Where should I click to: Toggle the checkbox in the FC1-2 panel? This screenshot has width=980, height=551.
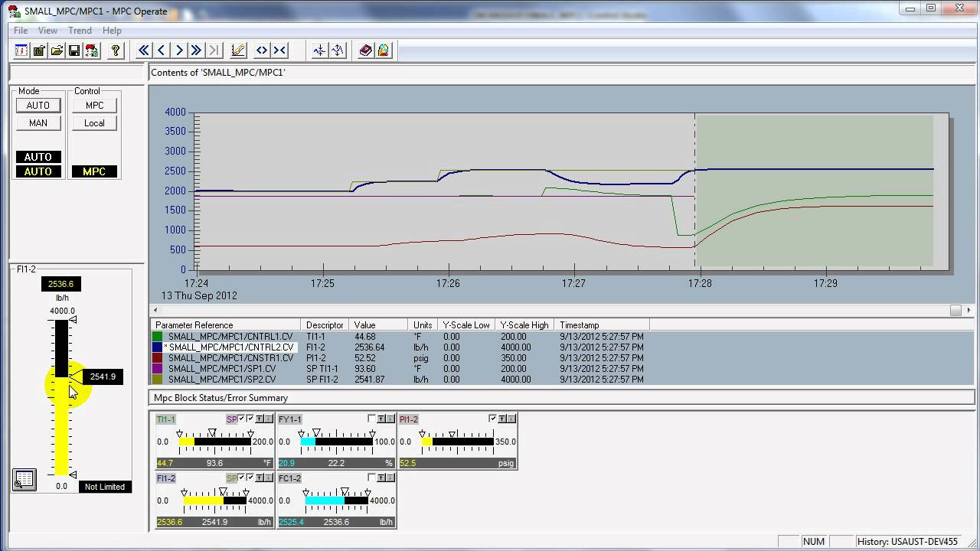pos(371,478)
